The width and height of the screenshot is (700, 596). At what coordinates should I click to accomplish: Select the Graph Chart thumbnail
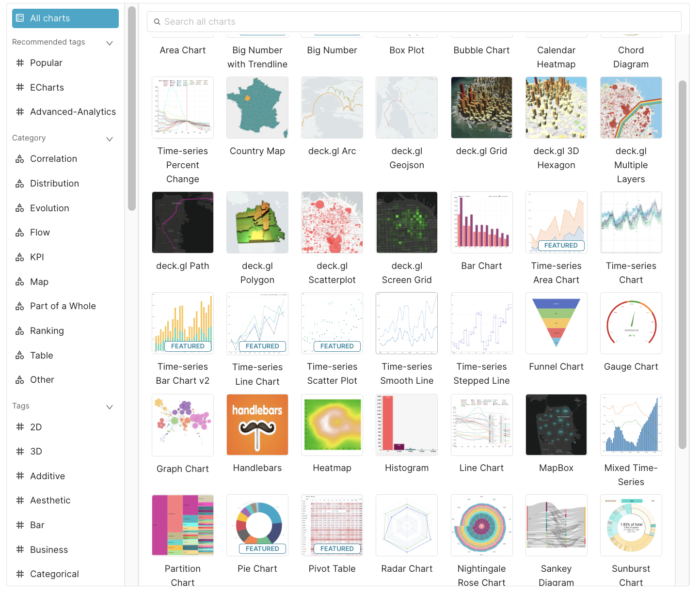[x=183, y=425]
